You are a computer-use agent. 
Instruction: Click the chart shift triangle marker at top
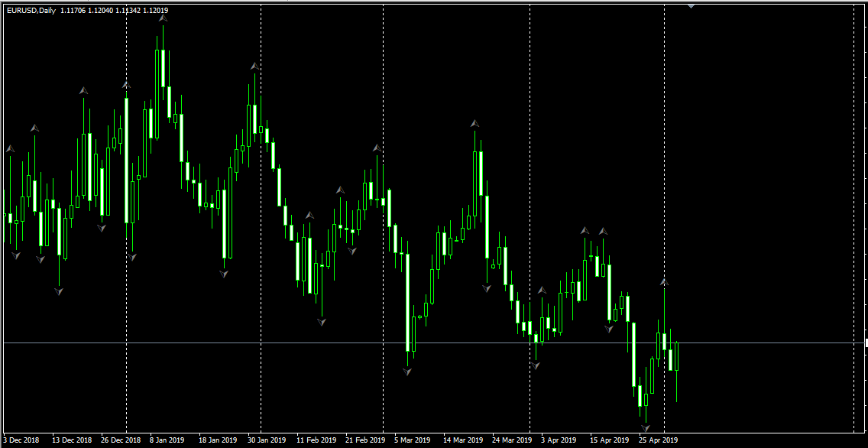click(691, 6)
